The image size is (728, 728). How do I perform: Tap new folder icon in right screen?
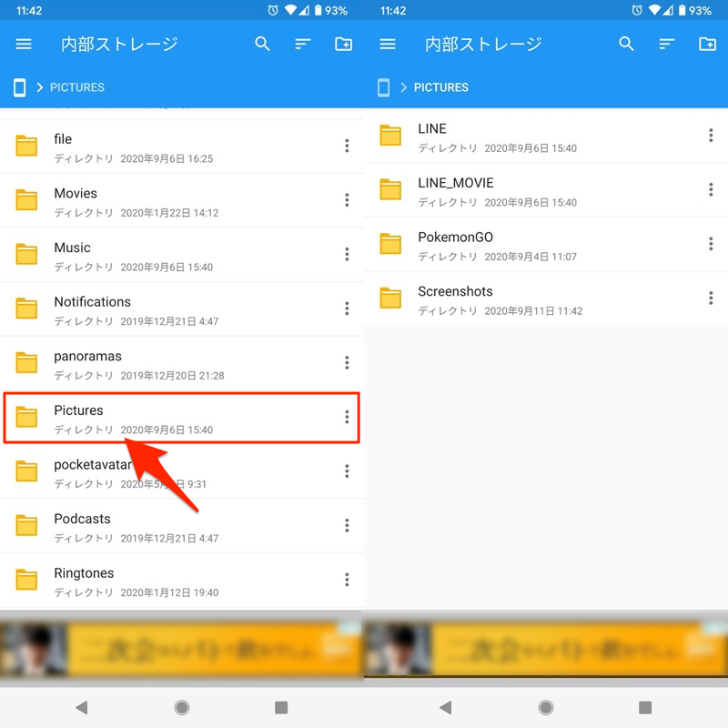click(707, 44)
